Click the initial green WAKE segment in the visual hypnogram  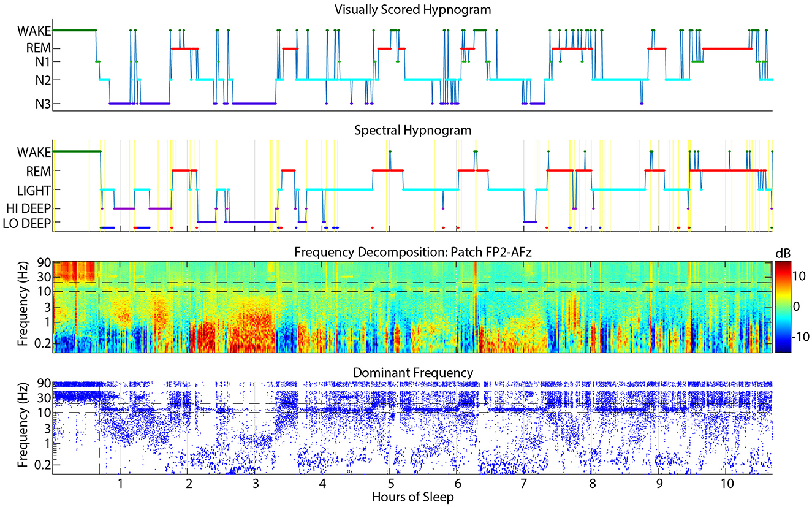click(74, 30)
